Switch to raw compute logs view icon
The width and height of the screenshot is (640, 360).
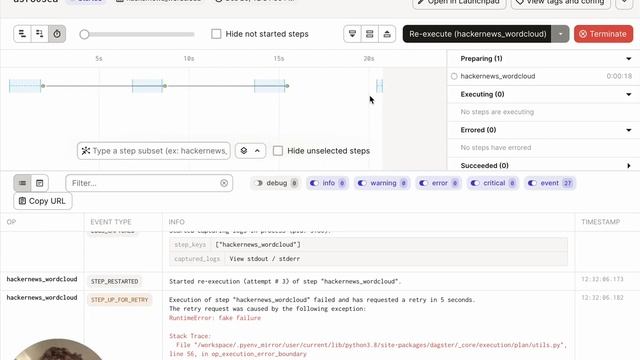[40, 183]
